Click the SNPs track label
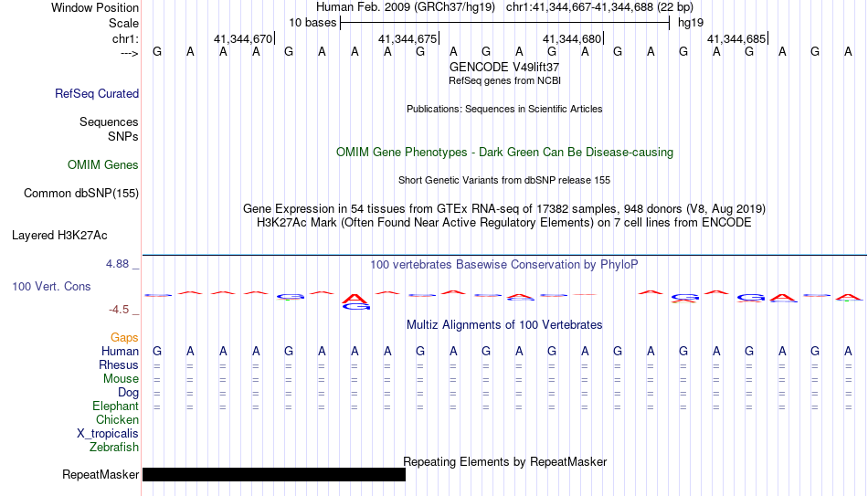 click(123, 136)
